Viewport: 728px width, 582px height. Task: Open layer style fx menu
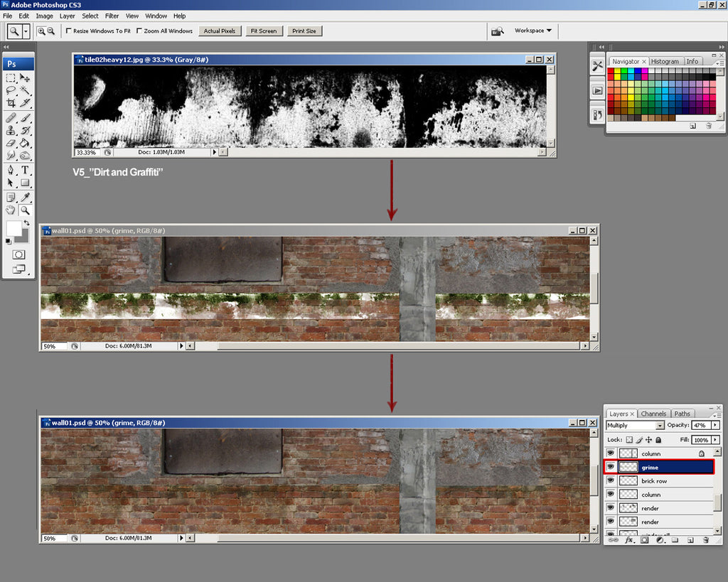[629, 540]
